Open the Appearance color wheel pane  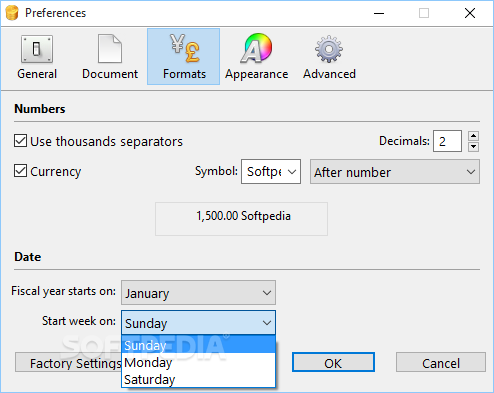click(256, 57)
